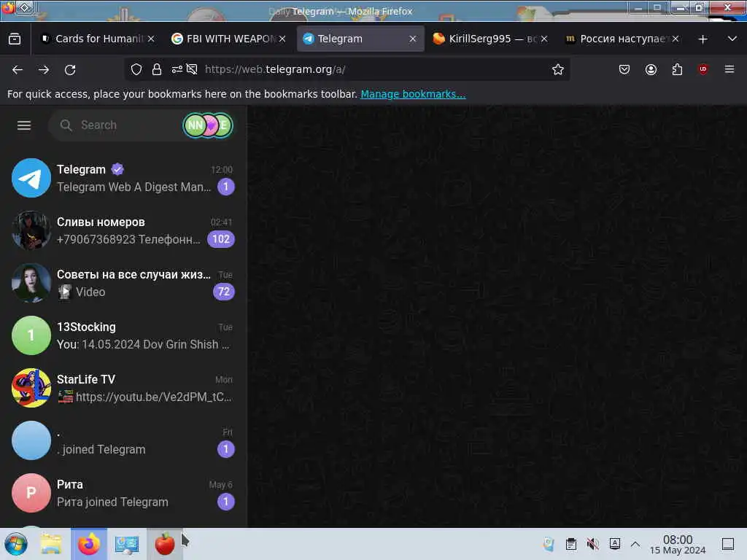Screen dimensions: 747x560
Task: Click the pink Рита avatar
Action: pyautogui.click(x=31, y=493)
